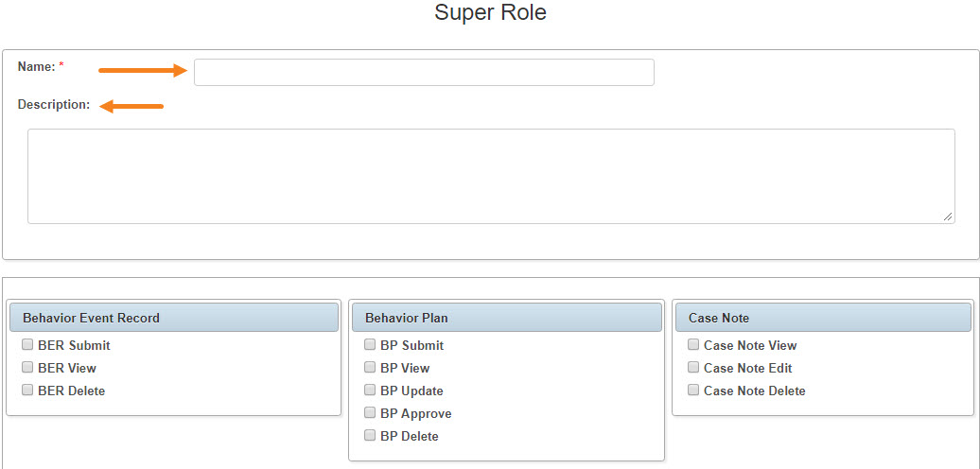
Task: Click the Case Note panel header
Action: [x=823, y=318]
